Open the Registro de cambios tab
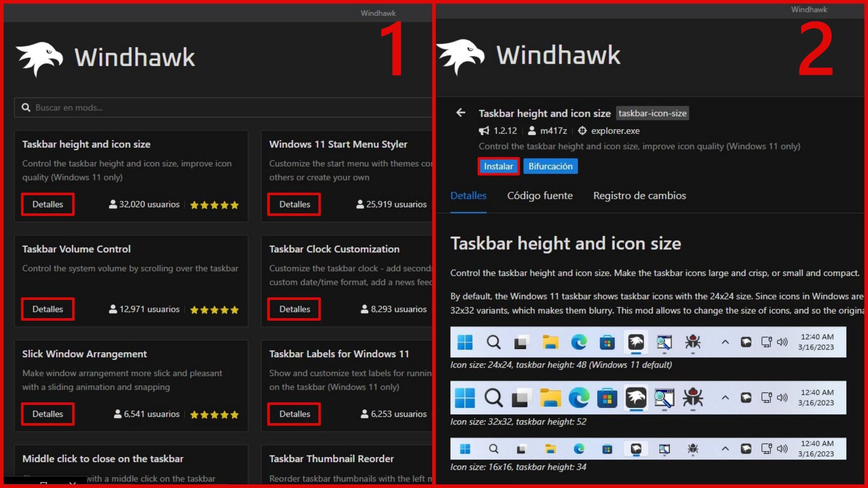 pos(640,195)
